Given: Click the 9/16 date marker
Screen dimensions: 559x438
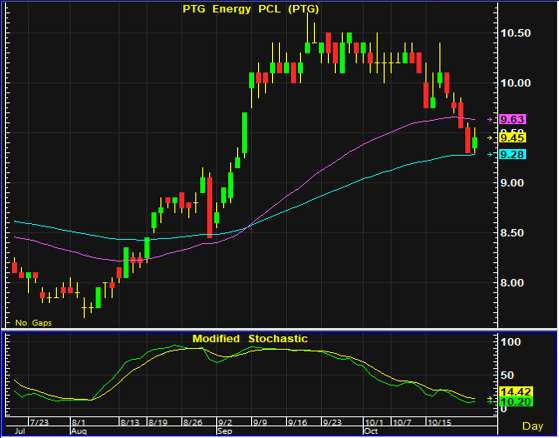Looking at the screenshot, I should [298, 423].
